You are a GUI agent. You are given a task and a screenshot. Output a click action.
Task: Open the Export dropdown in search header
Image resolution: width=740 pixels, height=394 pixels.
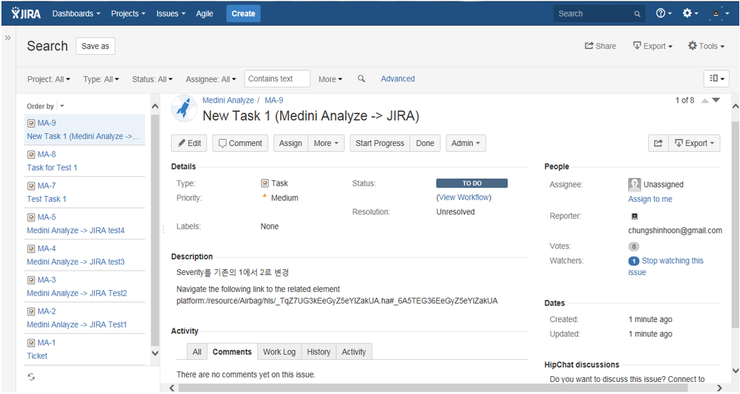click(653, 46)
